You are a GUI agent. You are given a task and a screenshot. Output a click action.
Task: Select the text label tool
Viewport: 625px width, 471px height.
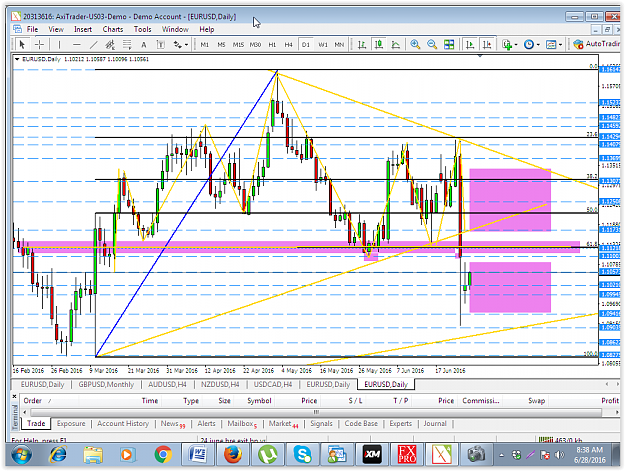point(160,44)
